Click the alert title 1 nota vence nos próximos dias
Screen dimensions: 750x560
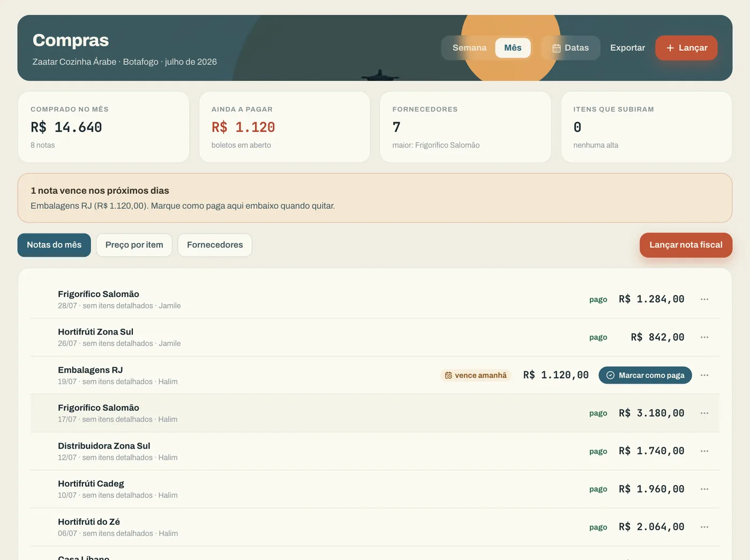coord(100,191)
